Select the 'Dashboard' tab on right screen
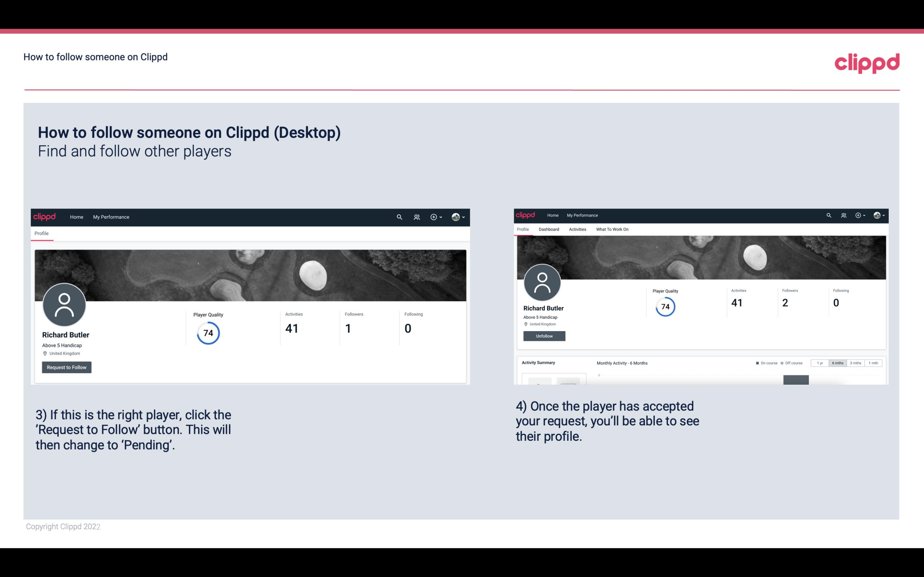The width and height of the screenshot is (924, 577). coord(549,229)
